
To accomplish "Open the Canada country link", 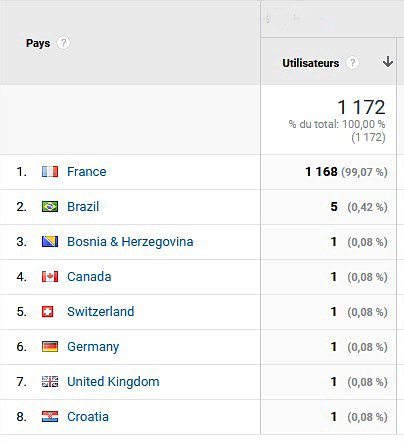I will tap(89, 277).
